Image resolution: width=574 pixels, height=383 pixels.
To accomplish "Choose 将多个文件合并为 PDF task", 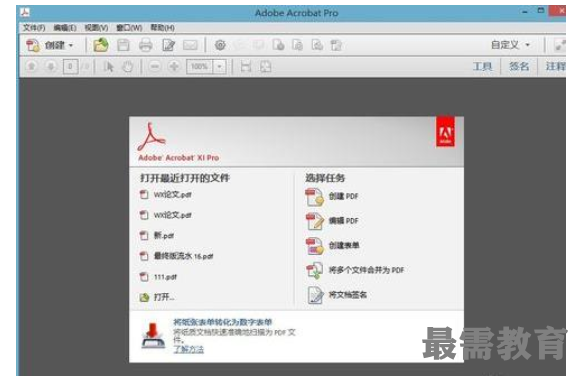I will 355,271.
